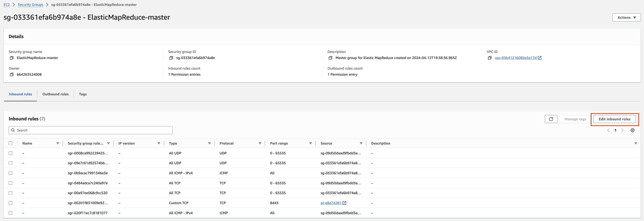Click the search magnifier icon
Viewport: 644px width, 221px height.
13,130
